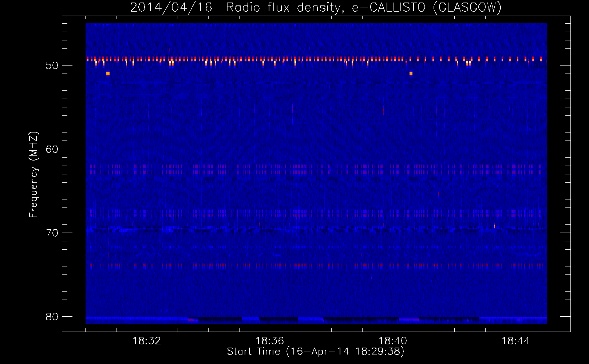This screenshot has width=589, height=364.
Task: Click the orange marker near 51 MHz on the left
Action: pos(108,74)
